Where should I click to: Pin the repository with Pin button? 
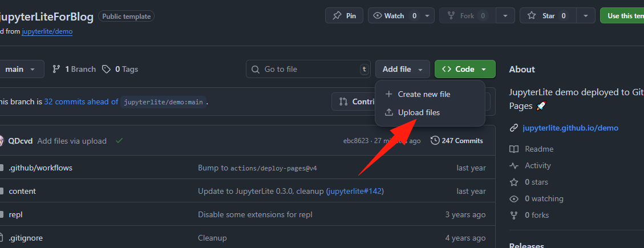tap(344, 15)
